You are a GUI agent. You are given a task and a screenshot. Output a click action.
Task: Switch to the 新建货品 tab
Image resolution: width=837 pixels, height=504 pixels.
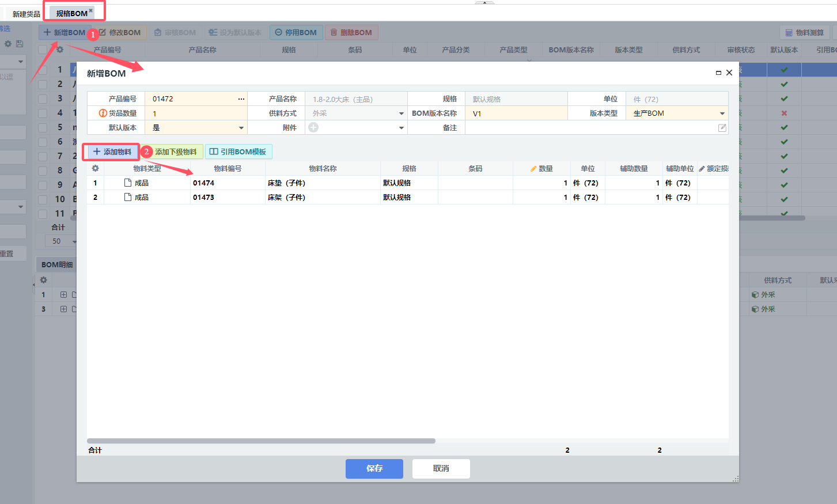click(26, 14)
